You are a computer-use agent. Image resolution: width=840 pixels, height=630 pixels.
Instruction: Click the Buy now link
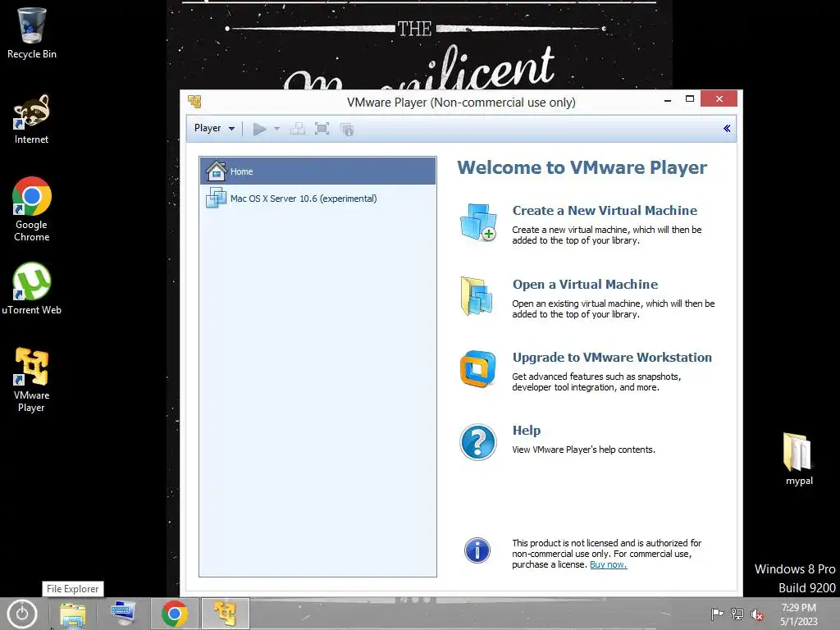[x=608, y=564]
